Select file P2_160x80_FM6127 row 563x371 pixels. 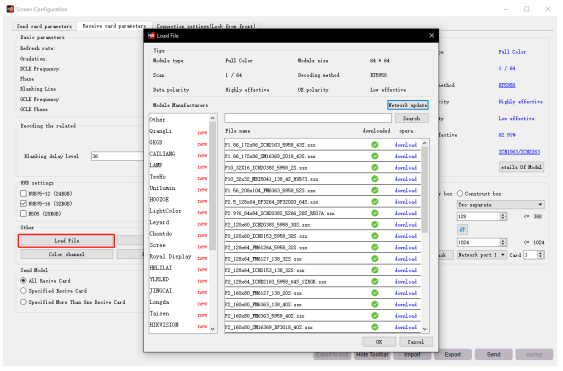click(322, 293)
